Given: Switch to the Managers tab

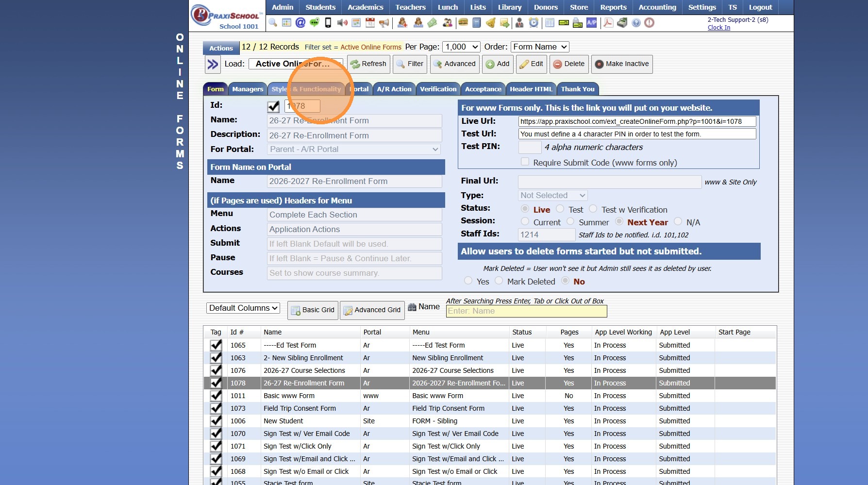Looking at the screenshot, I should (x=248, y=89).
